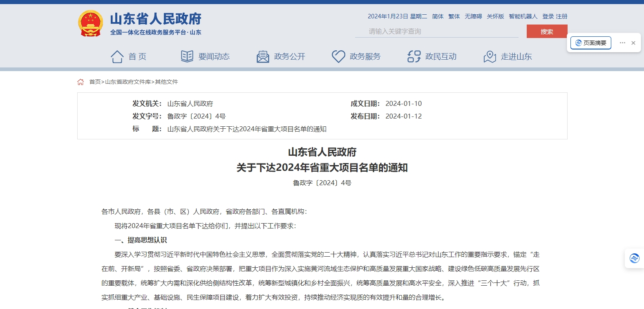This screenshot has height=309, width=644.
Task: Click the national emblem logo
Action: (90, 24)
